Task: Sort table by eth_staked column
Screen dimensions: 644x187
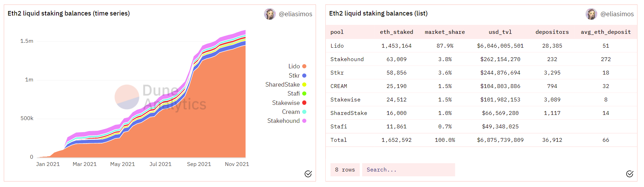Action: click(x=397, y=32)
